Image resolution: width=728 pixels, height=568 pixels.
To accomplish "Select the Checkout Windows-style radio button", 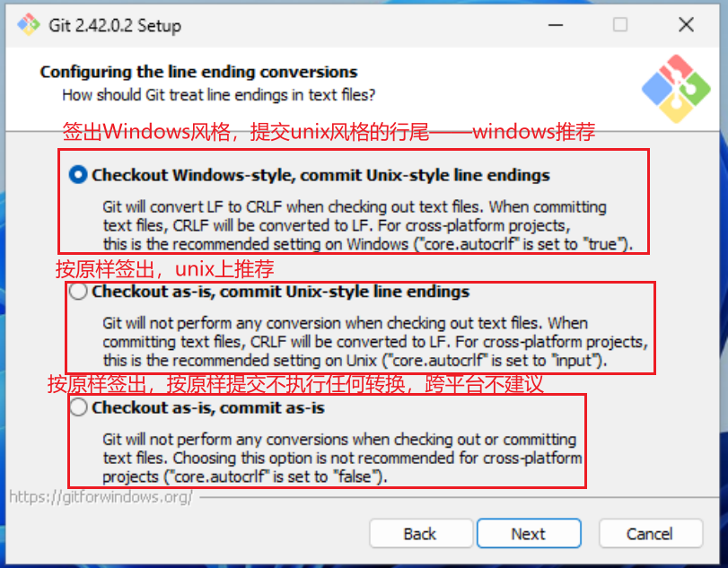I will coord(78,175).
